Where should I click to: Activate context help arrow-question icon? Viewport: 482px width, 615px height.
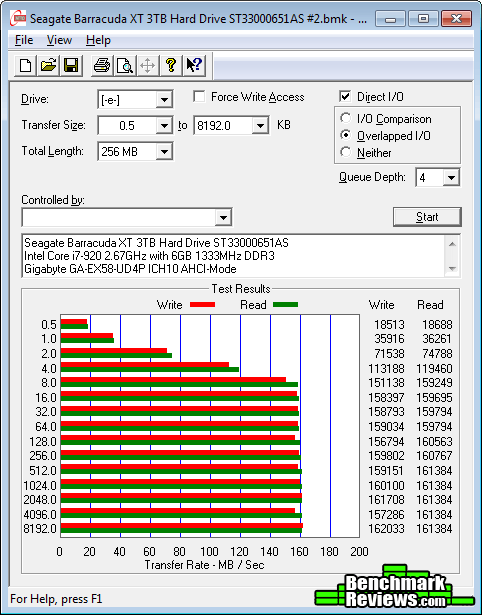(x=194, y=65)
